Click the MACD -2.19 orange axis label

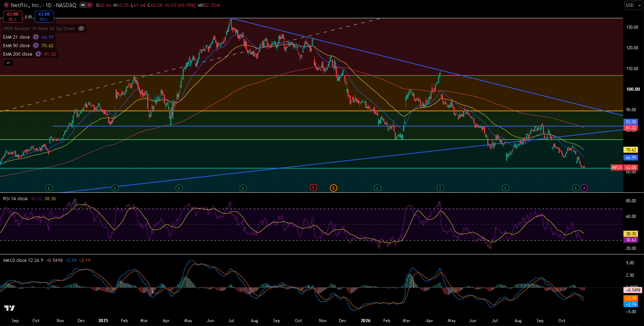point(631,298)
